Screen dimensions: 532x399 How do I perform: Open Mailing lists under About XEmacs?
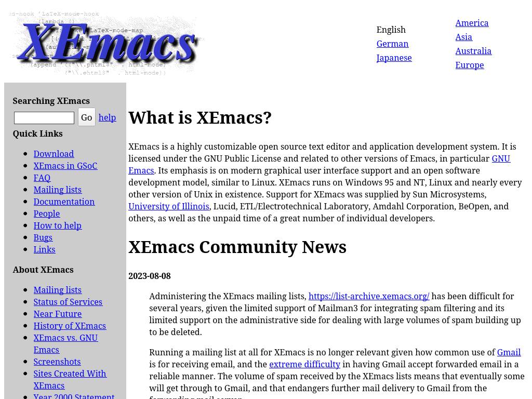coord(57,290)
